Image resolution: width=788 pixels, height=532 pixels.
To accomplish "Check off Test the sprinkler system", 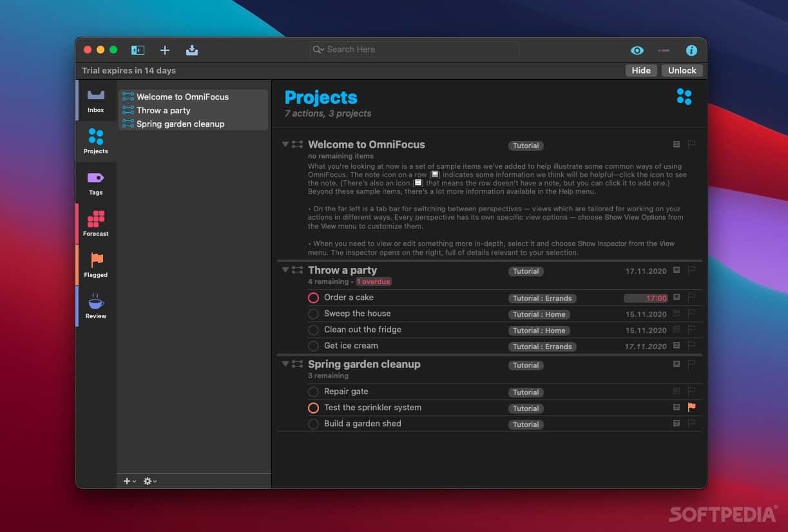I will pos(313,408).
